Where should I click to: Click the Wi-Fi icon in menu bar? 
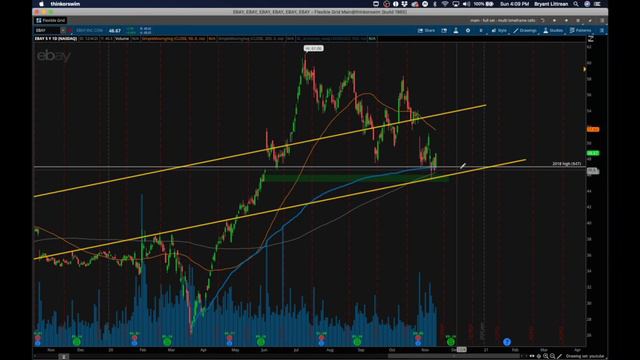coord(445,4)
